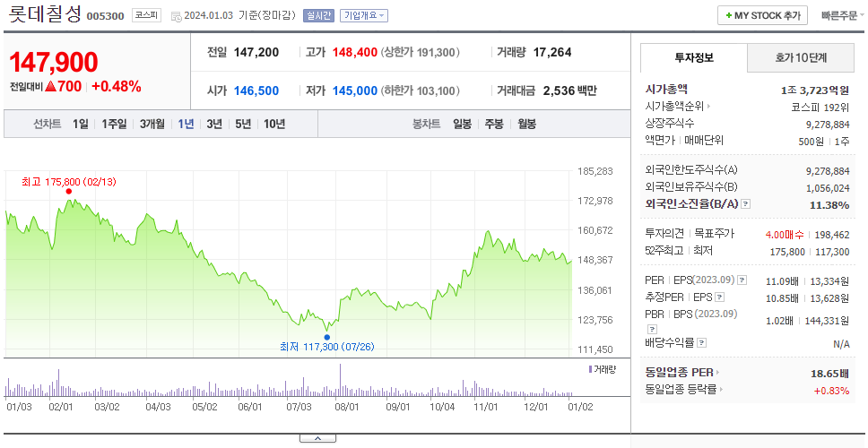Click the calendar icon before 2024.01.03 date
868x448 pixels.
click(176, 17)
